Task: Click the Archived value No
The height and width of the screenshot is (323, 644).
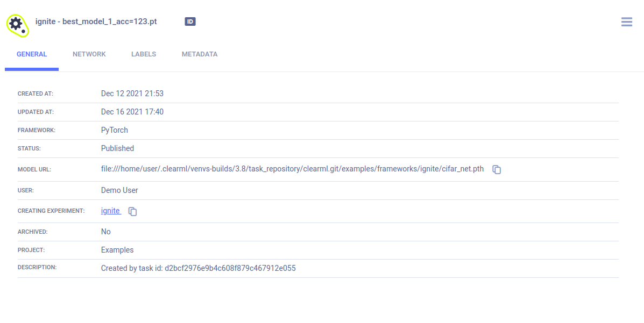Action: [106, 232]
